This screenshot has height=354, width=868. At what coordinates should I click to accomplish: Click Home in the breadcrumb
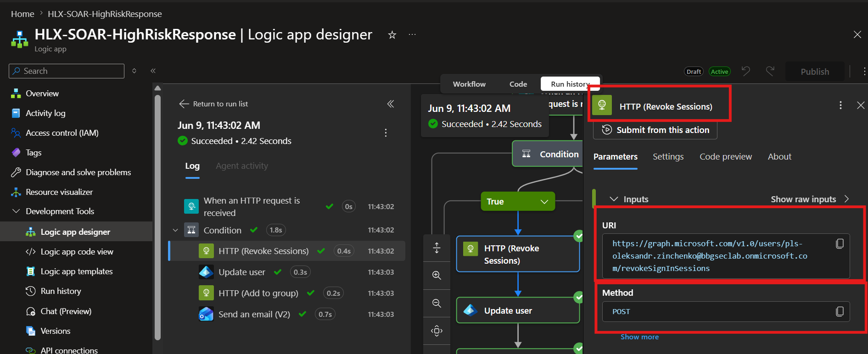click(x=22, y=14)
